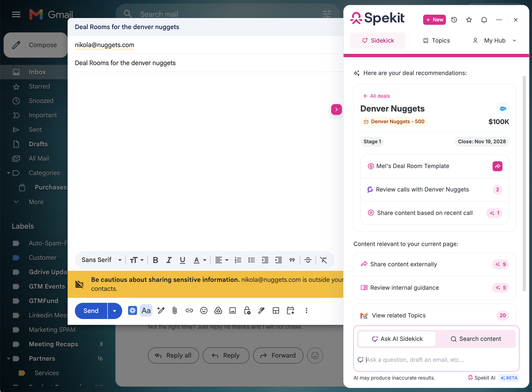
Task: Toggle italic formatting
Action: [169, 260]
